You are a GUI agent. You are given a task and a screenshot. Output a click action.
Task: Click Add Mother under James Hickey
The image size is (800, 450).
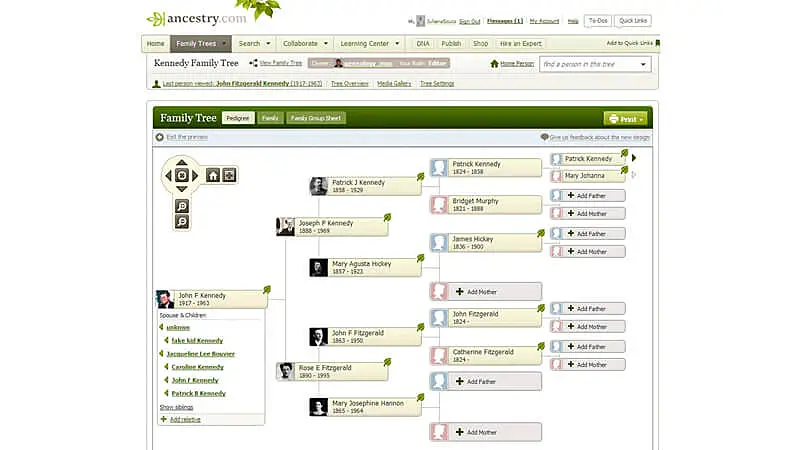[486, 292]
